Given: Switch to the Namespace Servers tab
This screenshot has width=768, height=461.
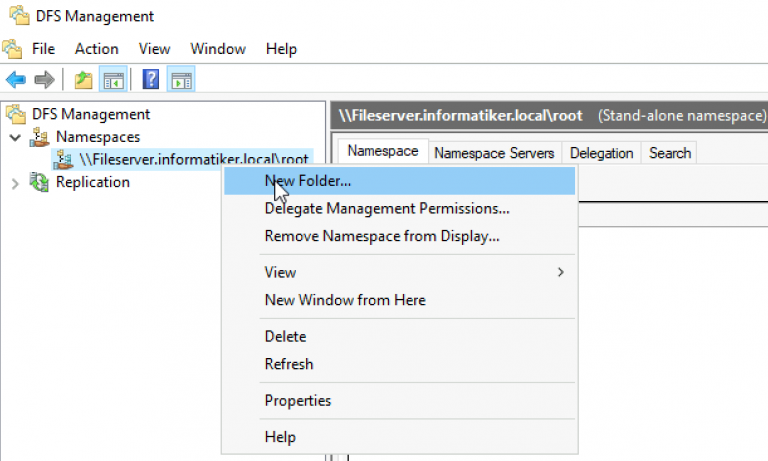Looking at the screenshot, I should click(x=494, y=153).
